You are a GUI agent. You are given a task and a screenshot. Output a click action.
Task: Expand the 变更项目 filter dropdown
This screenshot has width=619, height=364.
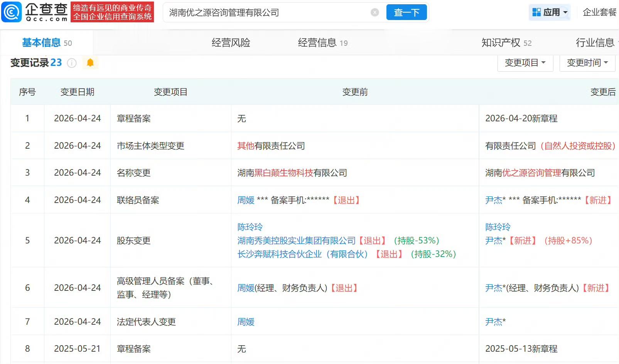click(525, 62)
